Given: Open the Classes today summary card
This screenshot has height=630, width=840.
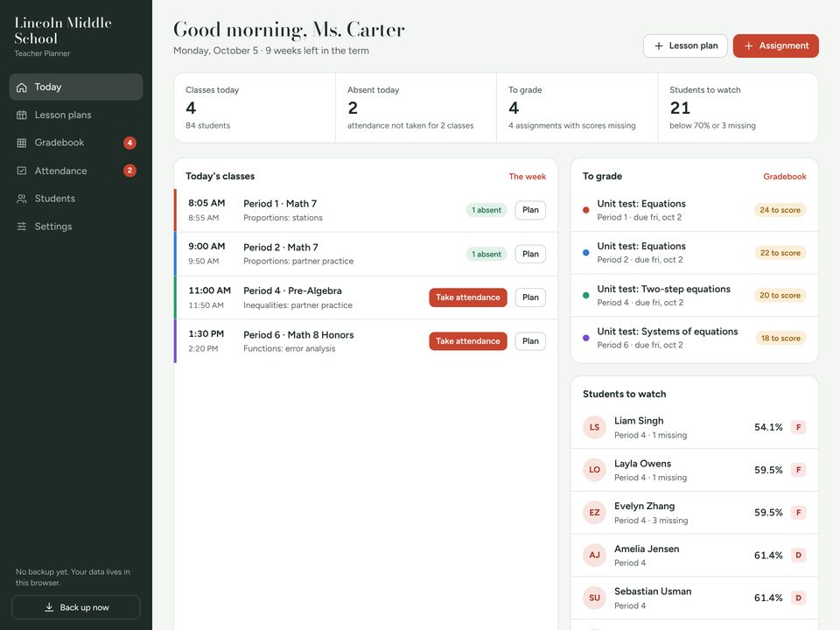Looking at the screenshot, I should pyautogui.click(x=255, y=108).
